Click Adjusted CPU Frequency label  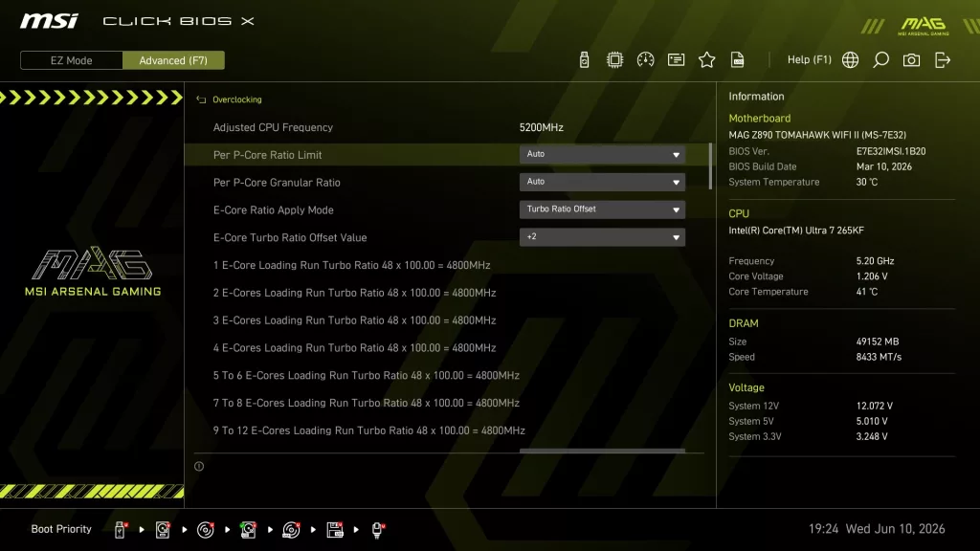[x=273, y=127]
